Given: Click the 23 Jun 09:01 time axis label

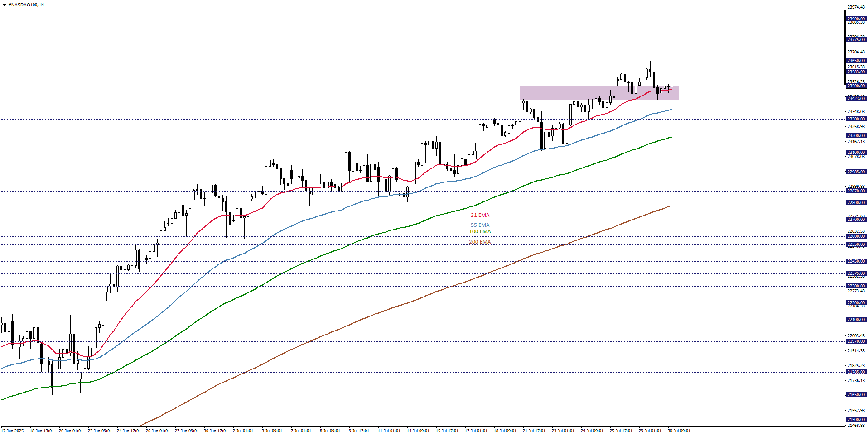Looking at the screenshot, I should click(100, 431).
